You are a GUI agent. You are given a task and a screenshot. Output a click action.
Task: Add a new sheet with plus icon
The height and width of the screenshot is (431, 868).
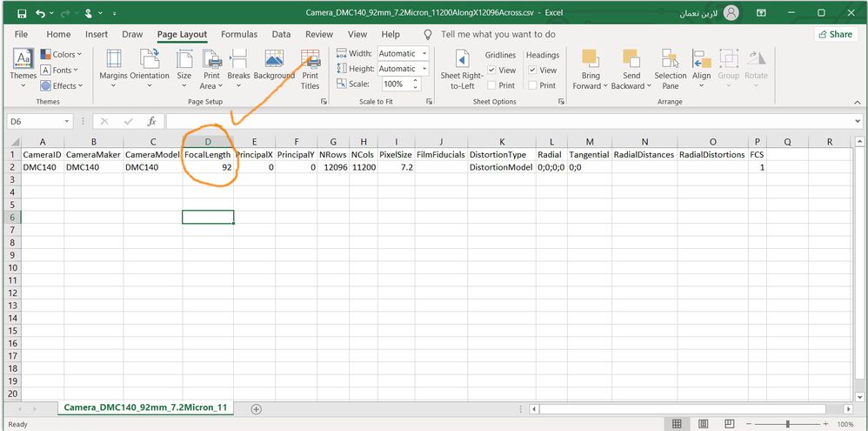(x=256, y=409)
